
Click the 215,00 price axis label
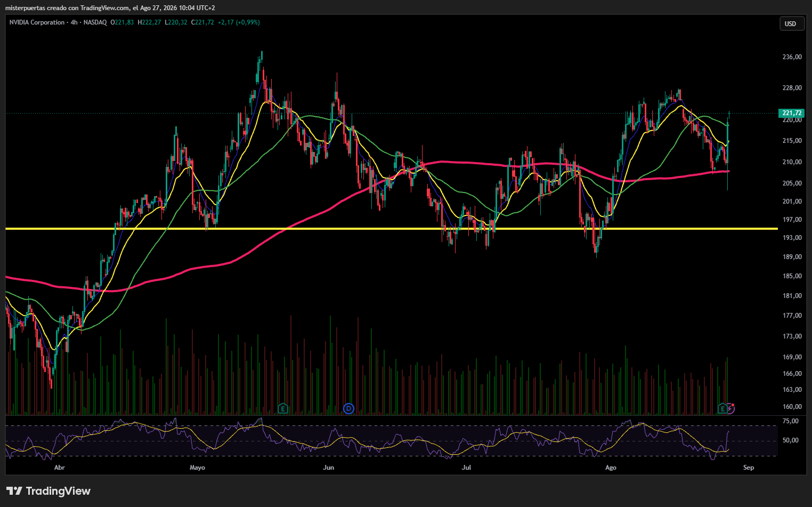pos(792,141)
